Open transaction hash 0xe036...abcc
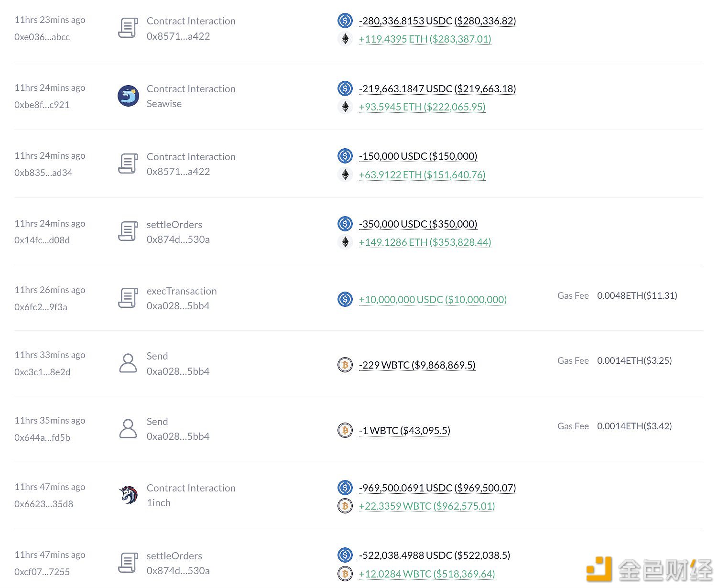Viewport: 719px width, 588px height. coord(42,37)
